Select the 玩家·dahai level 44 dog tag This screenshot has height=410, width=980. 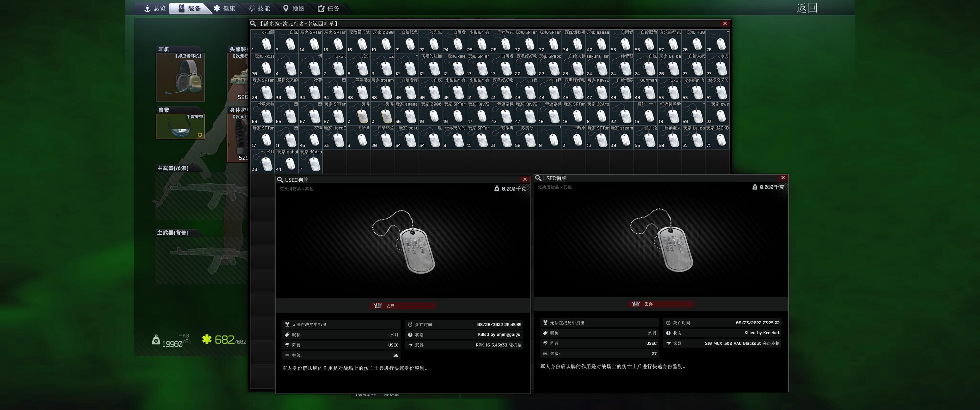287,161
